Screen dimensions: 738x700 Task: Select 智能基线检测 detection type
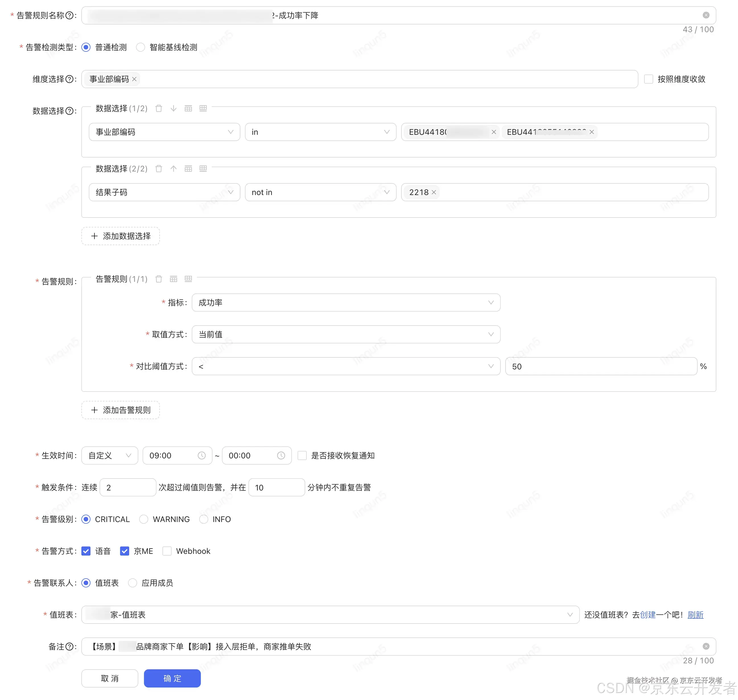[x=140, y=47]
